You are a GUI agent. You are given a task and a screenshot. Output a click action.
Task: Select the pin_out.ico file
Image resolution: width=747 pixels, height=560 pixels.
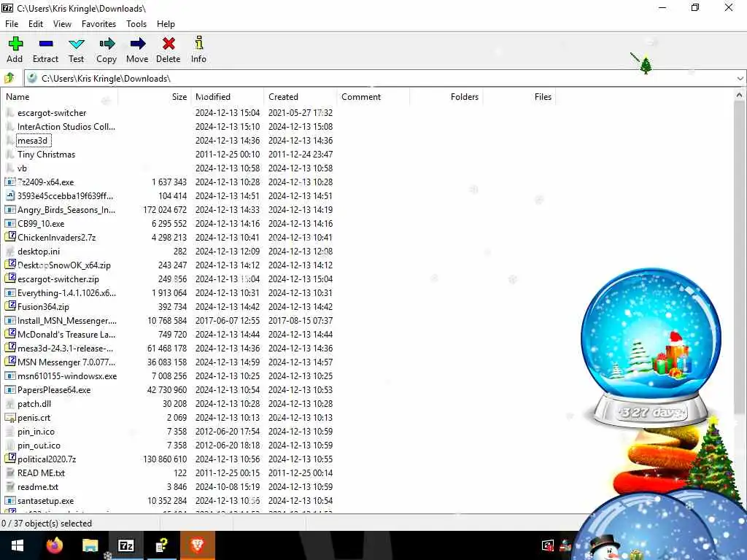(39, 446)
